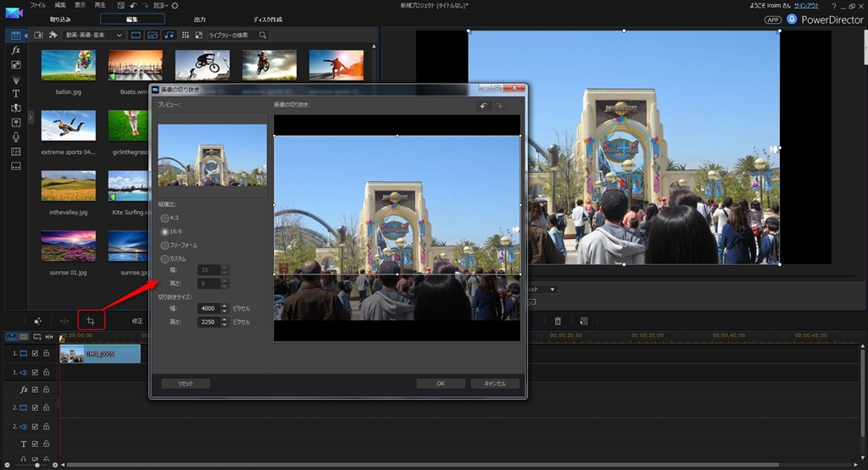The width and height of the screenshot is (868, 470).
Task: Toggle the audio track 1 enable checkbox
Action: pyautogui.click(x=35, y=372)
